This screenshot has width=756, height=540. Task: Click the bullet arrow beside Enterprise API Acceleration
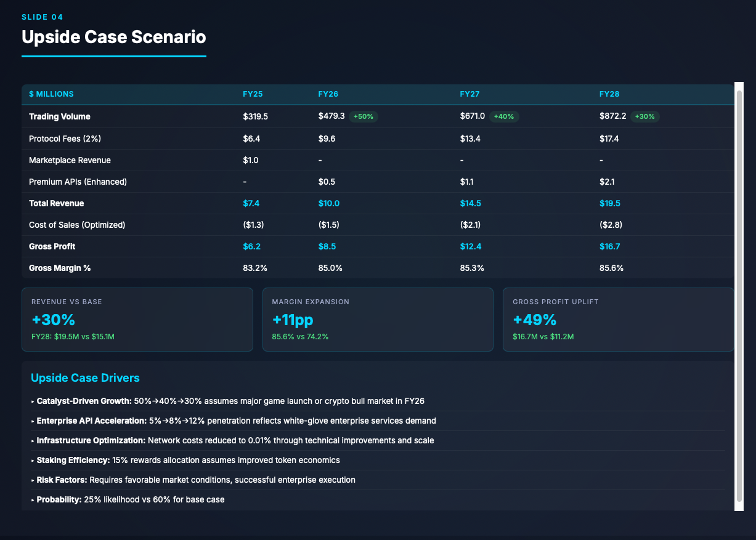[x=33, y=421]
